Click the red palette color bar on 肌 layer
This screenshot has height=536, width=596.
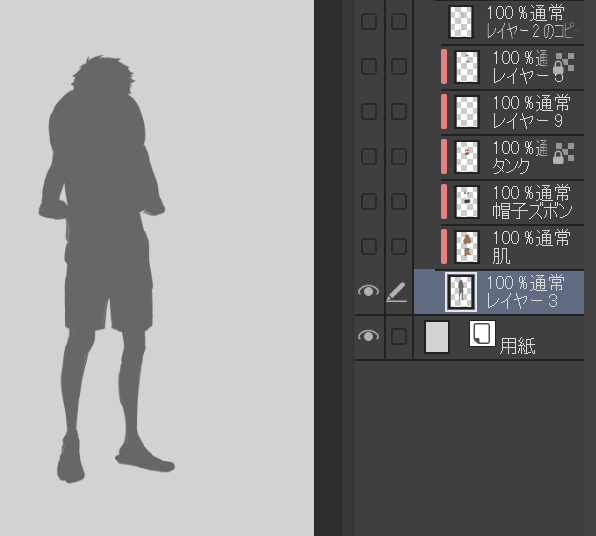pyautogui.click(x=444, y=246)
